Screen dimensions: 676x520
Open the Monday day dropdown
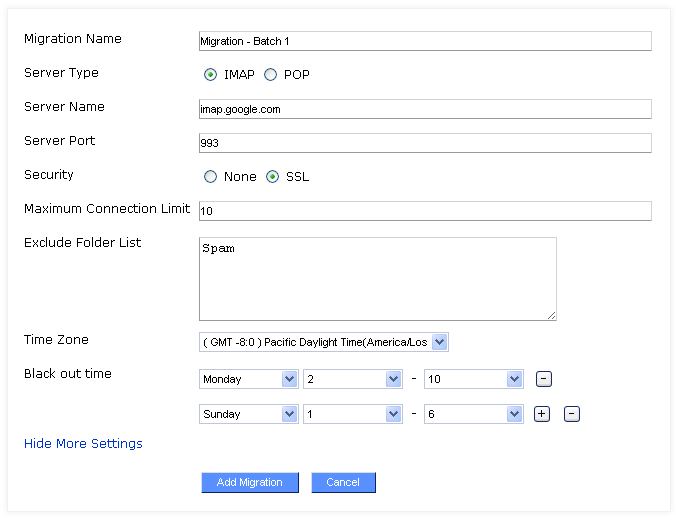tap(249, 379)
